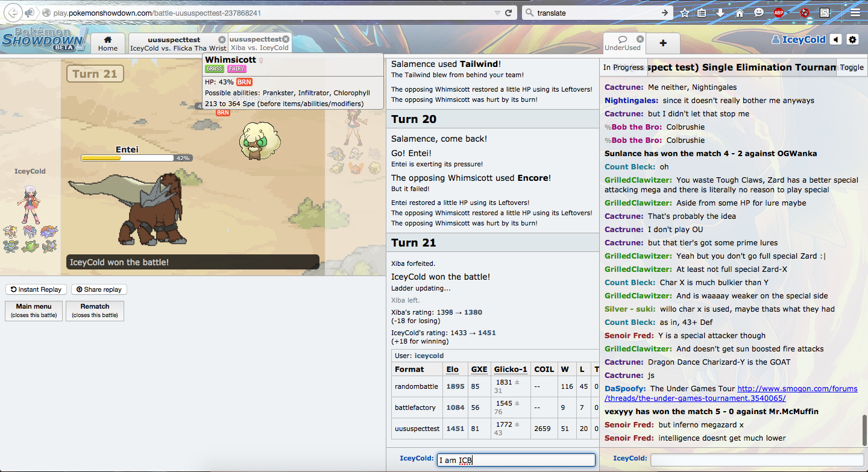The height and width of the screenshot is (472, 868).
Task: Open the Under Games Tour smogon.com link
Action: (x=731, y=394)
